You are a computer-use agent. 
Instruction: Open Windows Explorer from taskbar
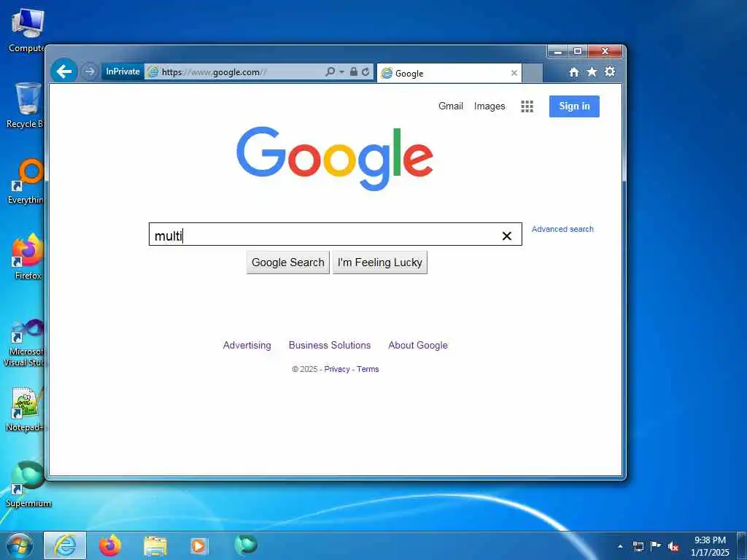click(155, 546)
